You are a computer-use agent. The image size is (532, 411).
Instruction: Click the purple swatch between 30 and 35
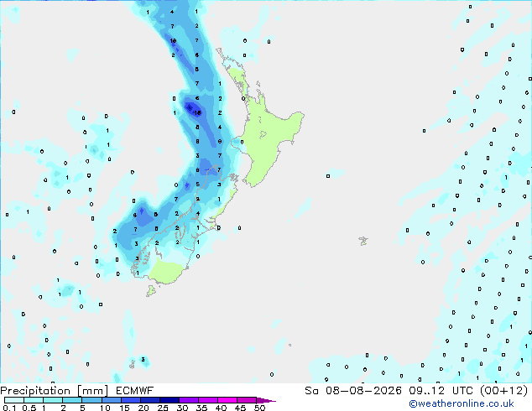[189, 400]
